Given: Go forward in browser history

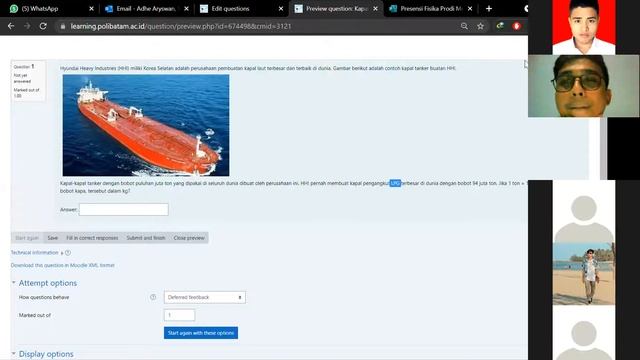Looking at the screenshot, I should click(x=27, y=26).
